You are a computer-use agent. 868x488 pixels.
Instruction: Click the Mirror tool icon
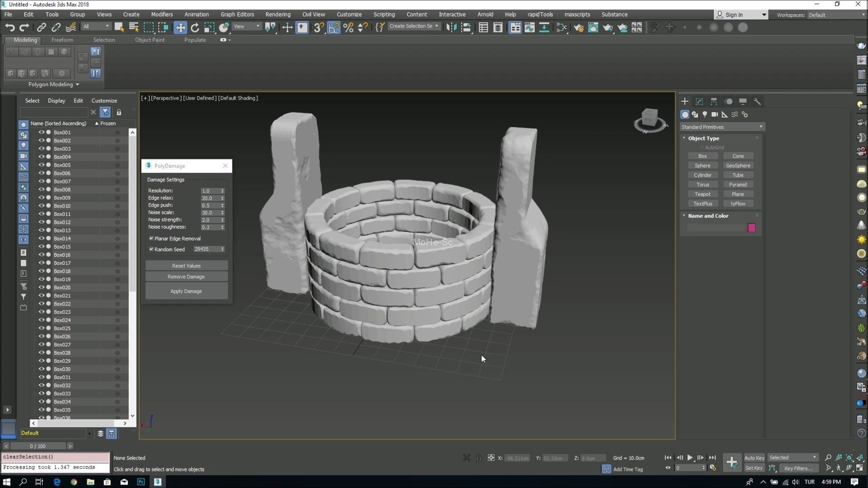[451, 28]
